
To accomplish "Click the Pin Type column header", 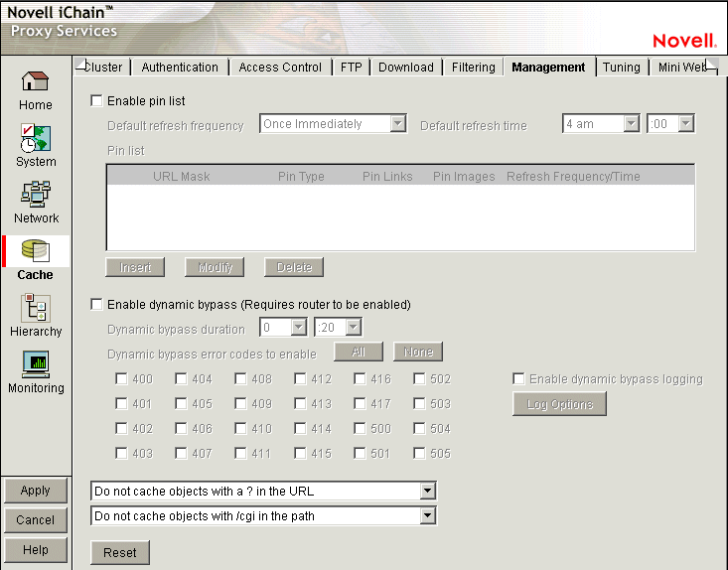I will pos(301,177).
